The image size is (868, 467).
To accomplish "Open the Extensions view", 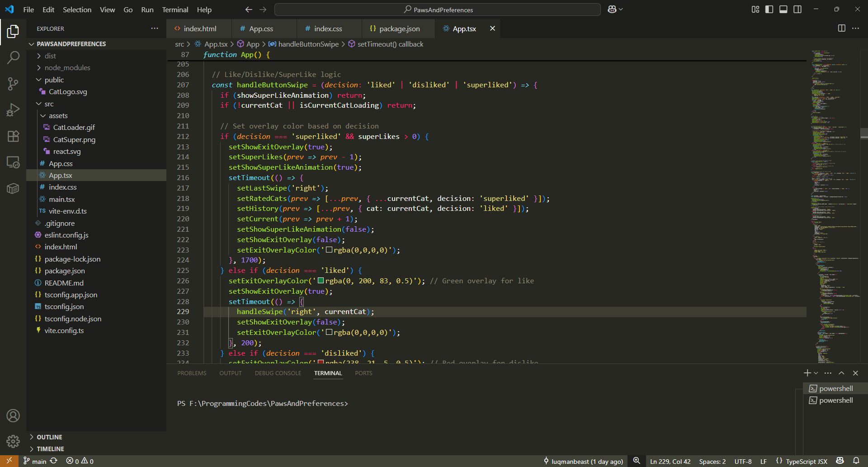I will click(x=13, y=136).
